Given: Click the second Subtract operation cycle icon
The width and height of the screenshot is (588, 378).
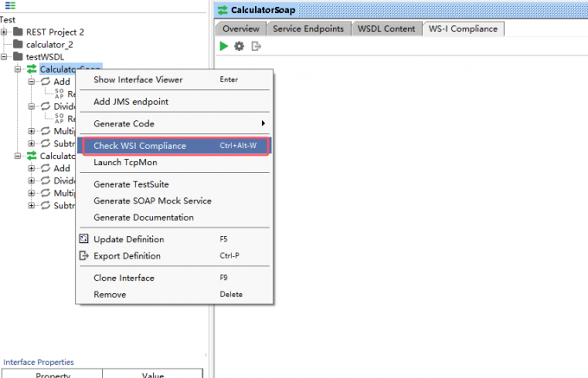Looking at the screenshot, I should [x=45, y=205].
